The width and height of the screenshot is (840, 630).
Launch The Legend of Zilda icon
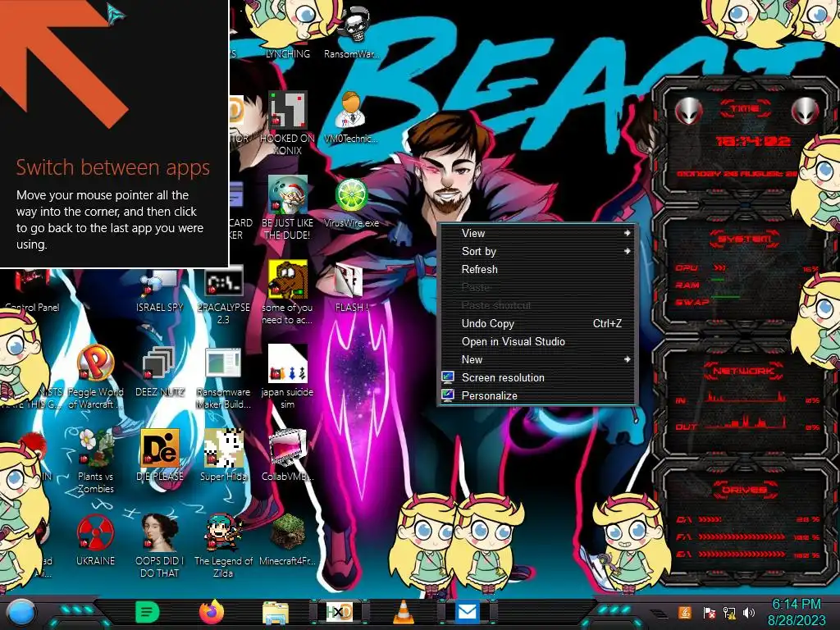tap(223, 546)
